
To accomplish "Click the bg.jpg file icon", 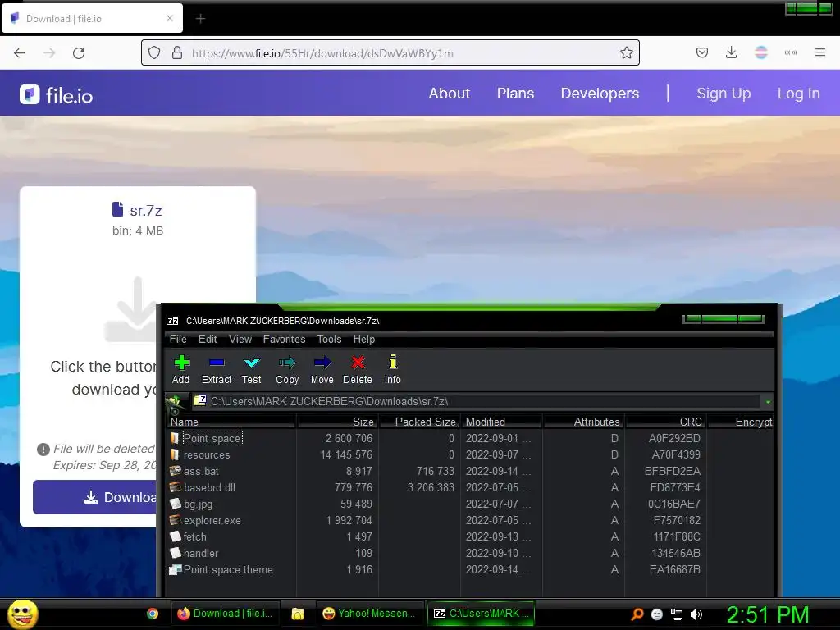I will (176, 504).
